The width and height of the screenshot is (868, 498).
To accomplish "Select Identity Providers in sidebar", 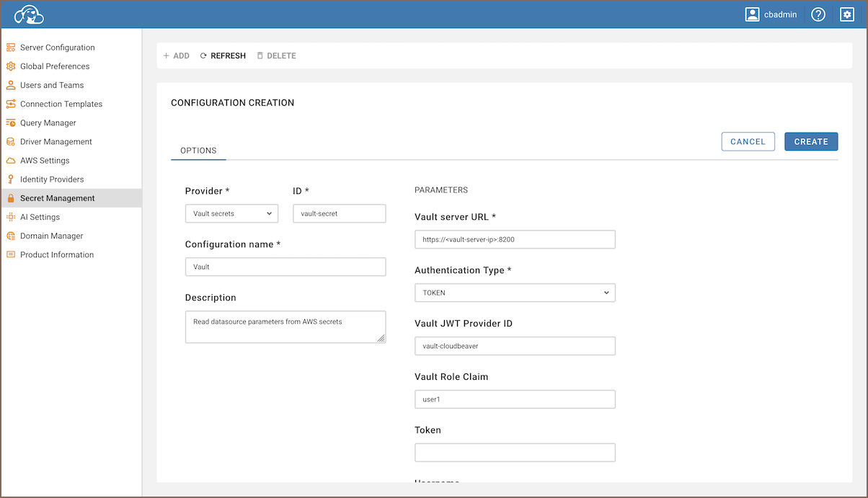I will 52,179.
